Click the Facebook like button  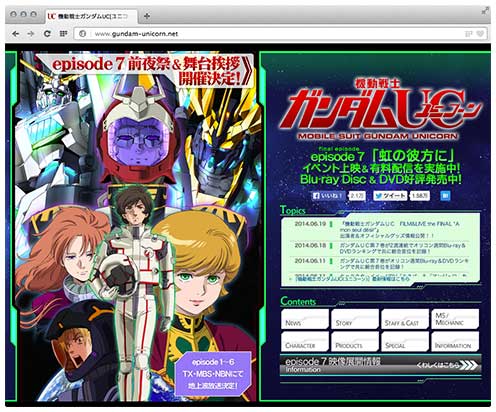coord(328,196)
